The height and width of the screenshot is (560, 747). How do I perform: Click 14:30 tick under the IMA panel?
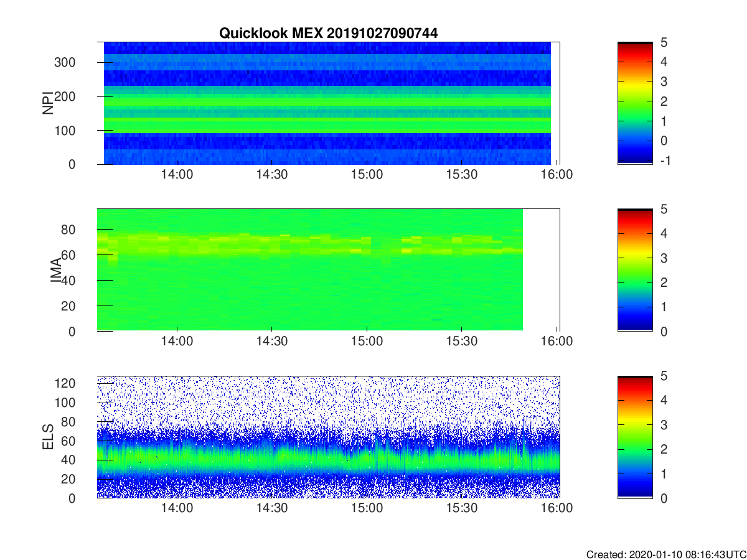click(x=271, y=342)
